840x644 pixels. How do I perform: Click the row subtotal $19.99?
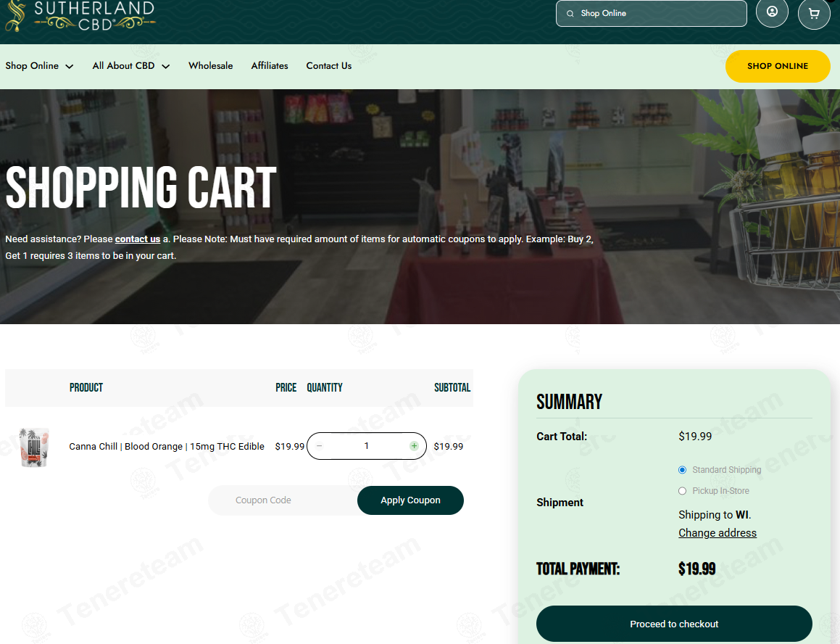[x=449, y=446]
